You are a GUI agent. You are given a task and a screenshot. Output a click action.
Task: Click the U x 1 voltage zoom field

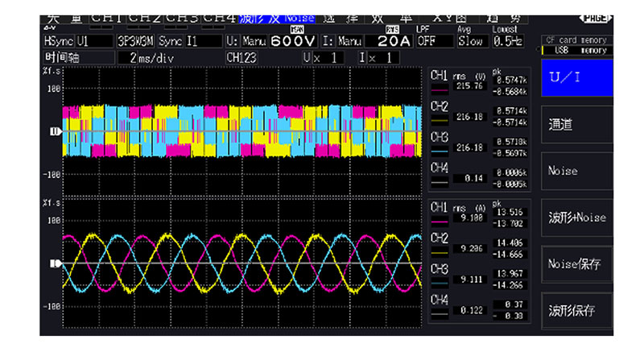coord(324,58)
